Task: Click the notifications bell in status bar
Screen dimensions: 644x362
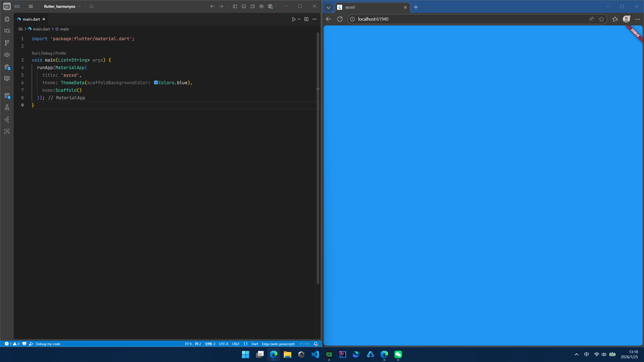Action: point(316,344)
